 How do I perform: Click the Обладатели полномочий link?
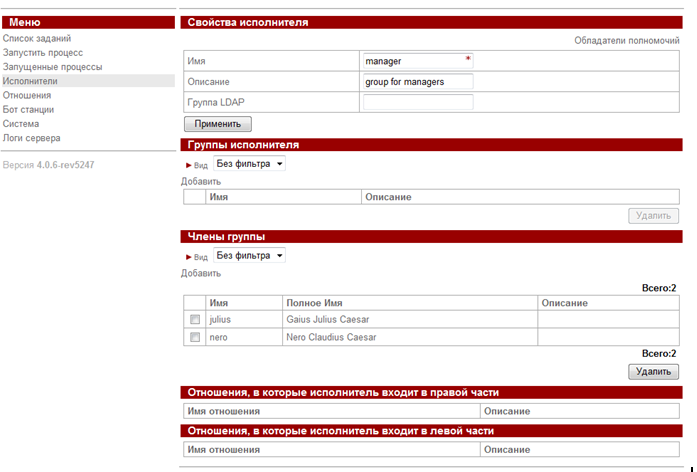tap(627, 41)
